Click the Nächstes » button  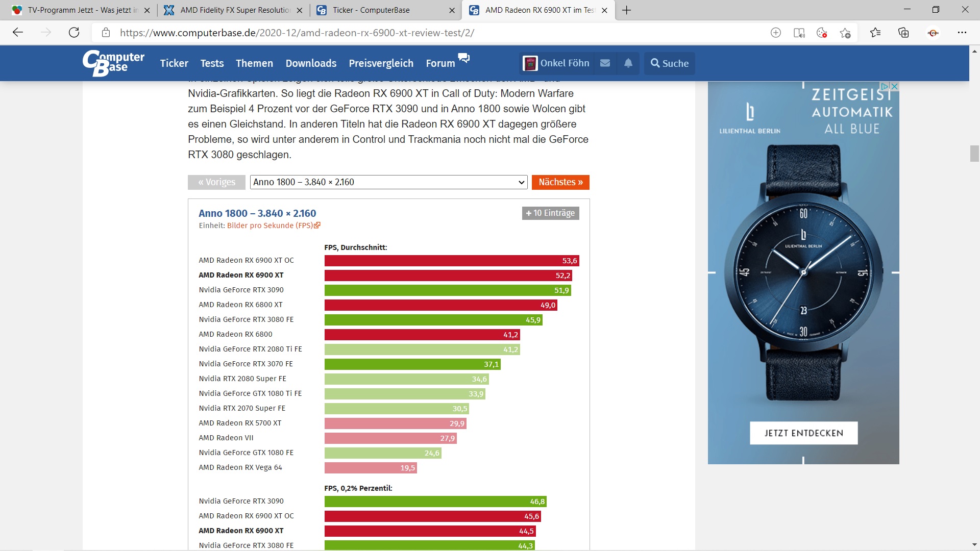560,182
